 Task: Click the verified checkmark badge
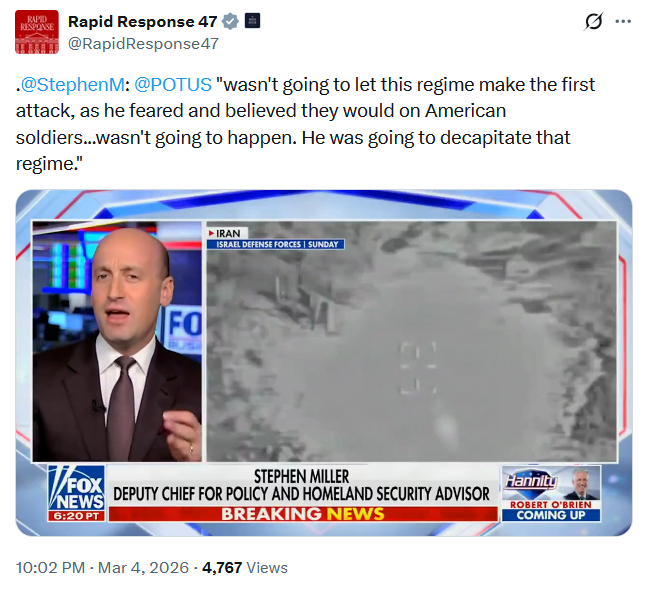[x=230, y=21]
